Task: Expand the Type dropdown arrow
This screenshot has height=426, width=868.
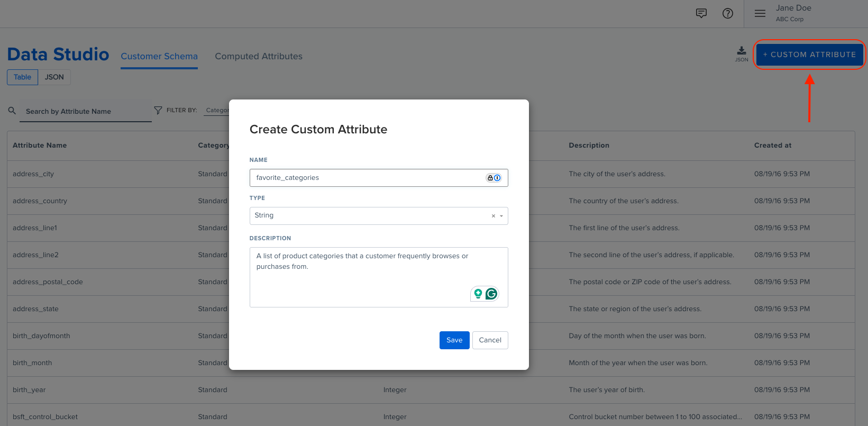Action: (501, 216)
